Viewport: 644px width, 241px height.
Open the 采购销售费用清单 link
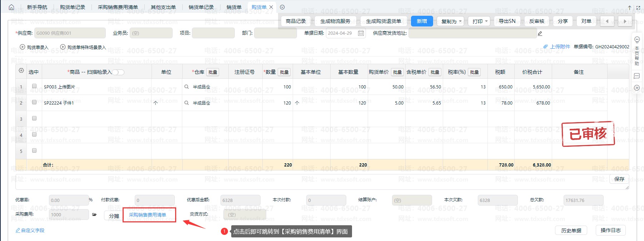(148, 215)
